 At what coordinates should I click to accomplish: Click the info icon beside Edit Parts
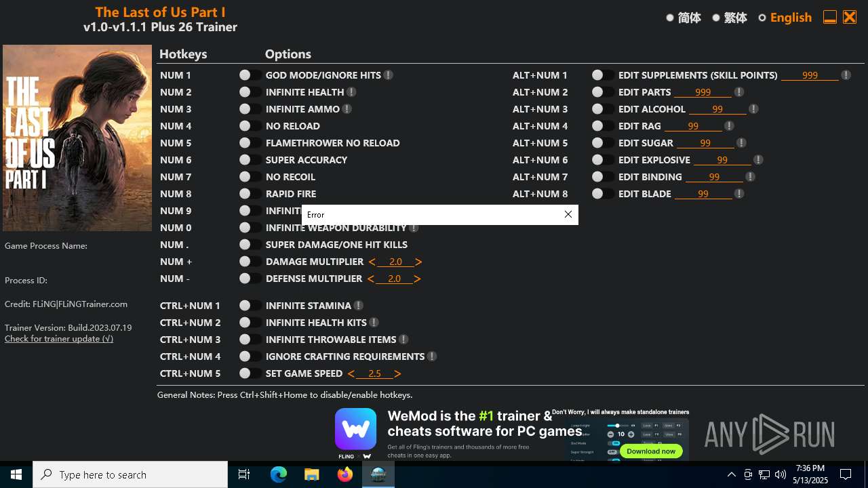739,92
